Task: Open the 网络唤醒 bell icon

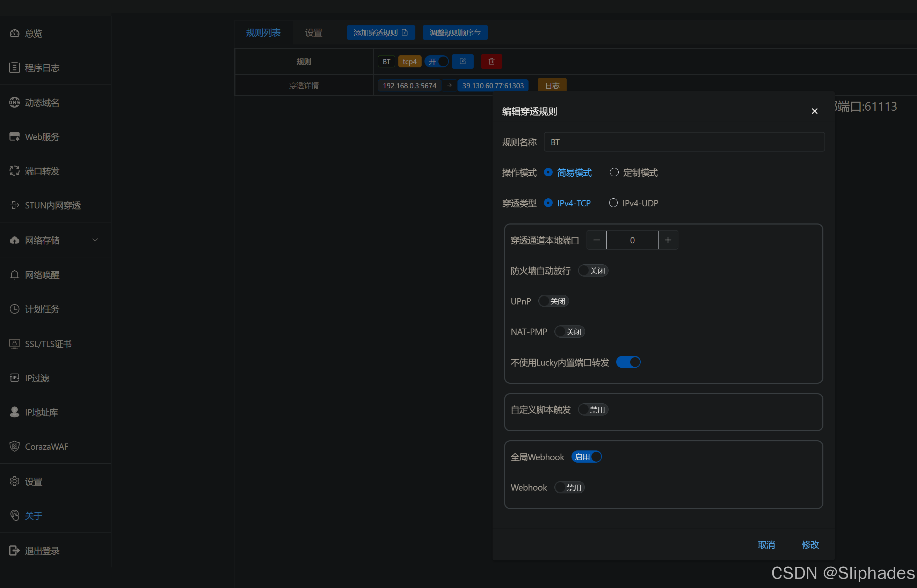Action: 15,274
